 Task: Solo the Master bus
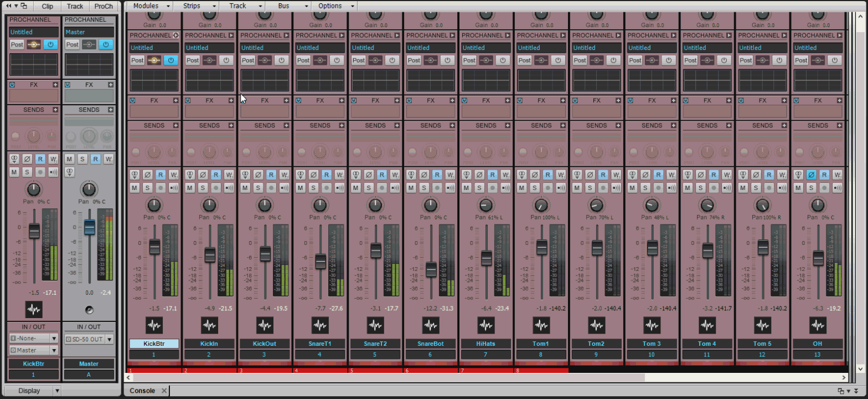[82, 159]
